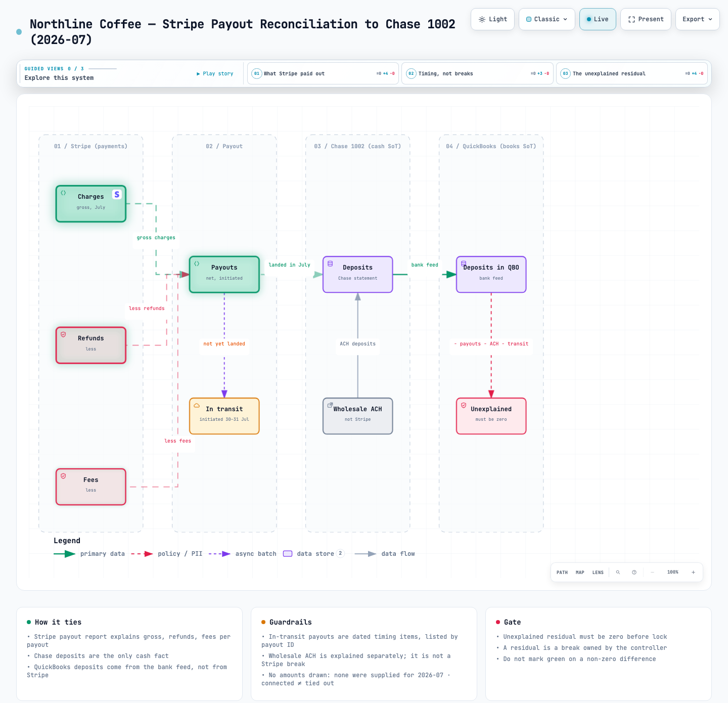Click the 'less fees' edge label
Screen dimensions: 728x703
(x=178, y=441)
